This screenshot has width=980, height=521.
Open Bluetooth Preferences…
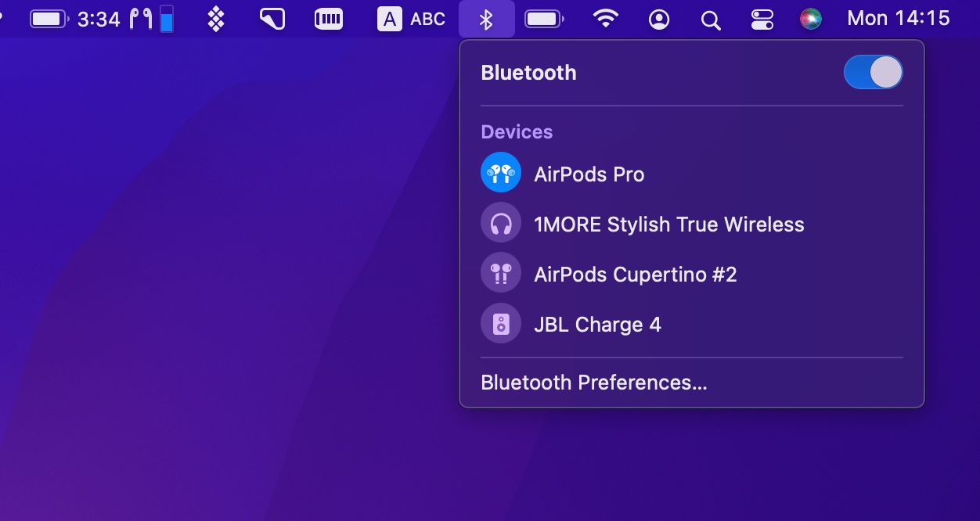[x=594, y=383]
